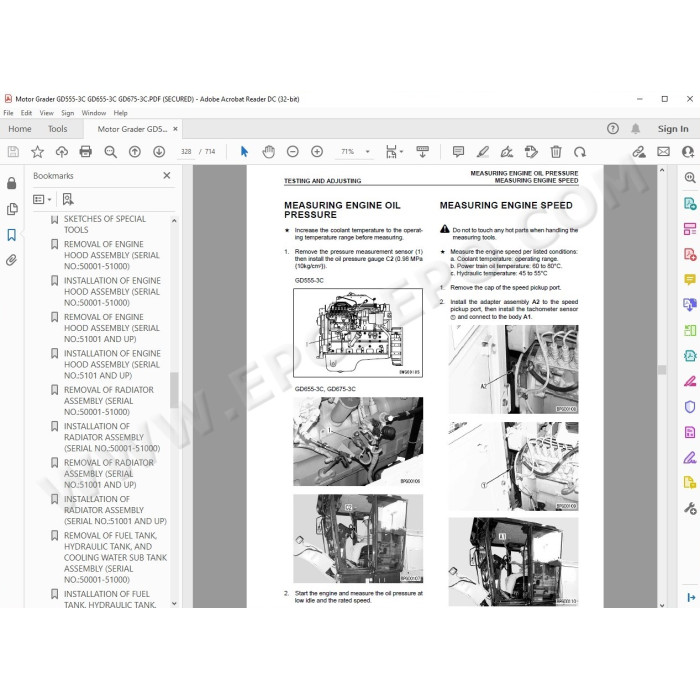Open the Sign document tool
This screenshot has height=700, width=700.
[x=507, y=152]
